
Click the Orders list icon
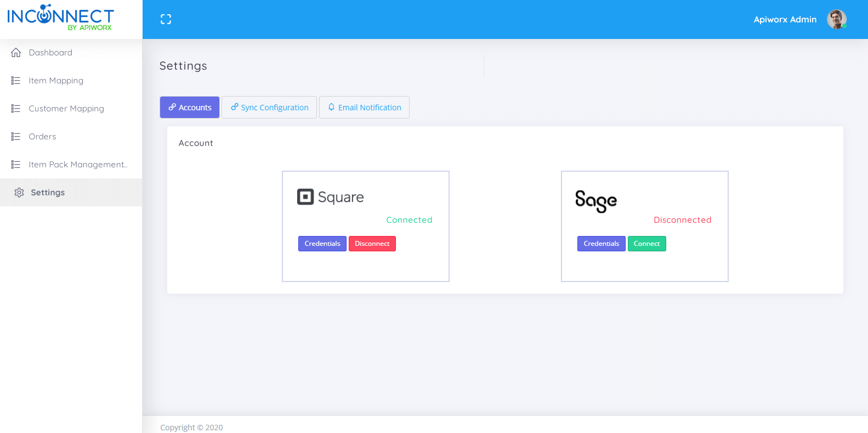[x=16, y=137]
